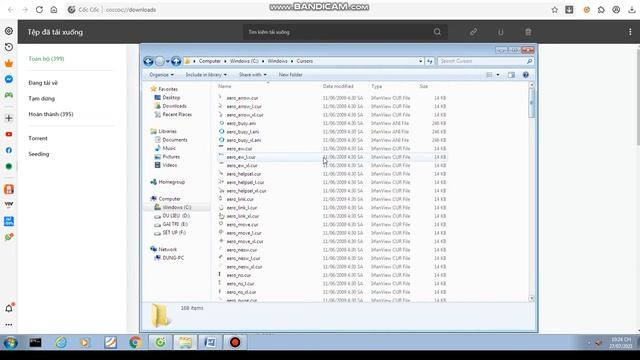Open the Organize menu
Screen dimensions: 640x360
click(x=161, y=75)
